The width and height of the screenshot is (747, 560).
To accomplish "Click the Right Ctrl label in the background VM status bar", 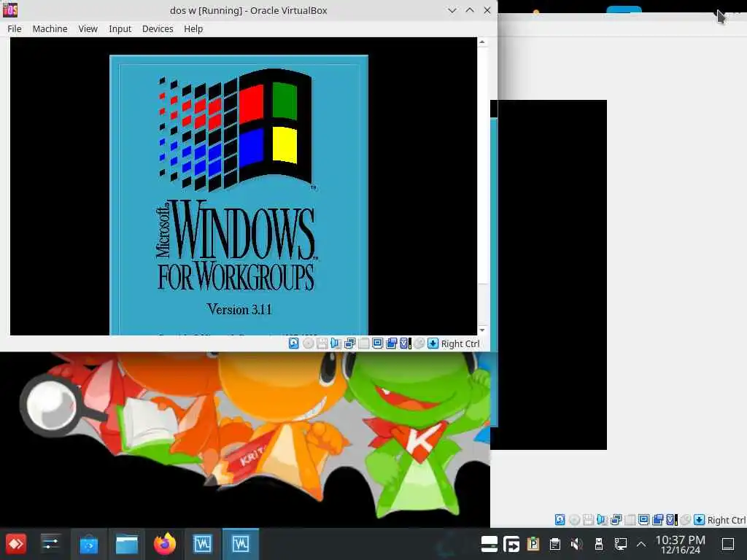I will [x=726, y=521].
